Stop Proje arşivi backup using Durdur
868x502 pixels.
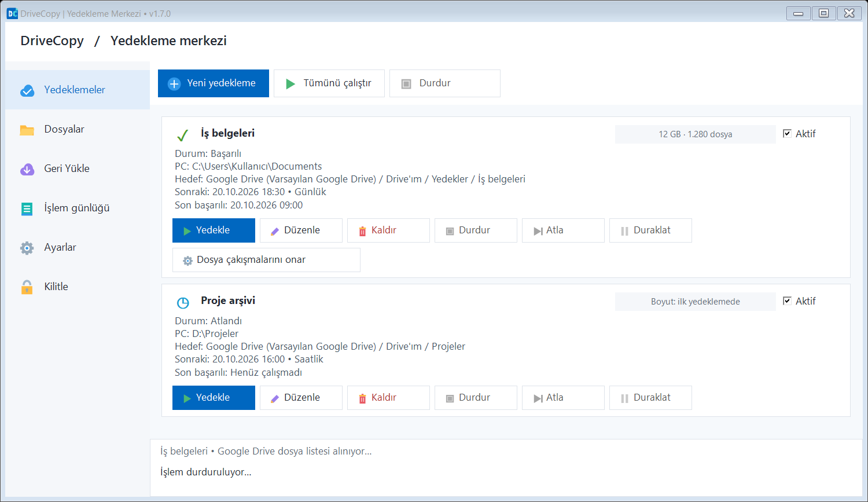point(476,398)
